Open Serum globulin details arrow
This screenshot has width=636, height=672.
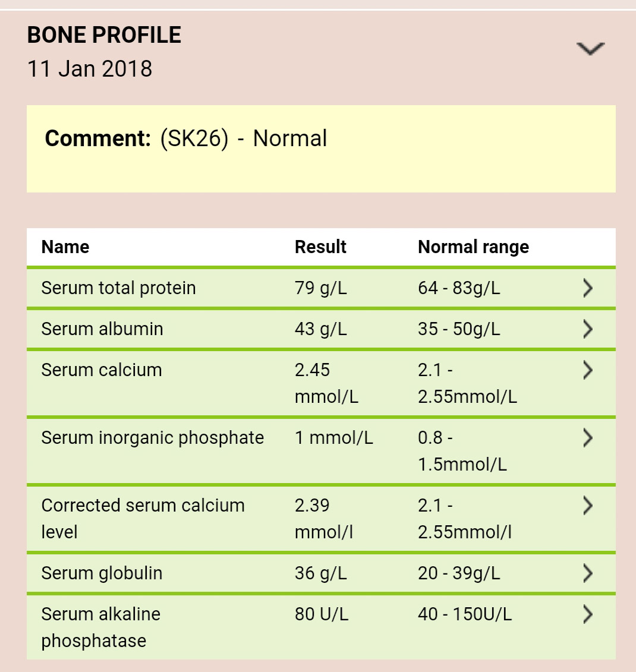point(588,573)
